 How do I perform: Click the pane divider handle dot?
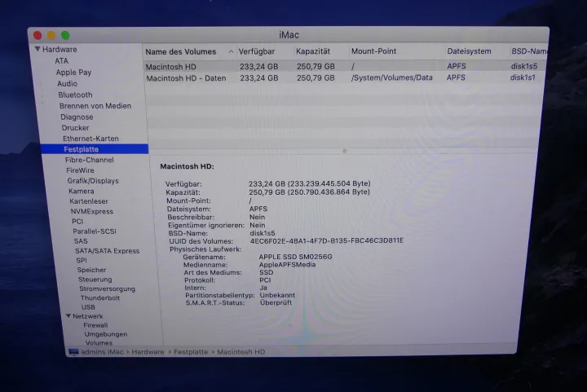pyautogui.click(x=344, y=151)
